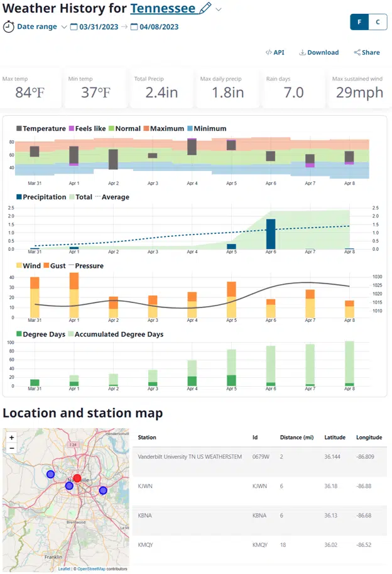Zoom in on the station map
The height and width of the screenshot is (574, 392).
click(x=12, y=437)
